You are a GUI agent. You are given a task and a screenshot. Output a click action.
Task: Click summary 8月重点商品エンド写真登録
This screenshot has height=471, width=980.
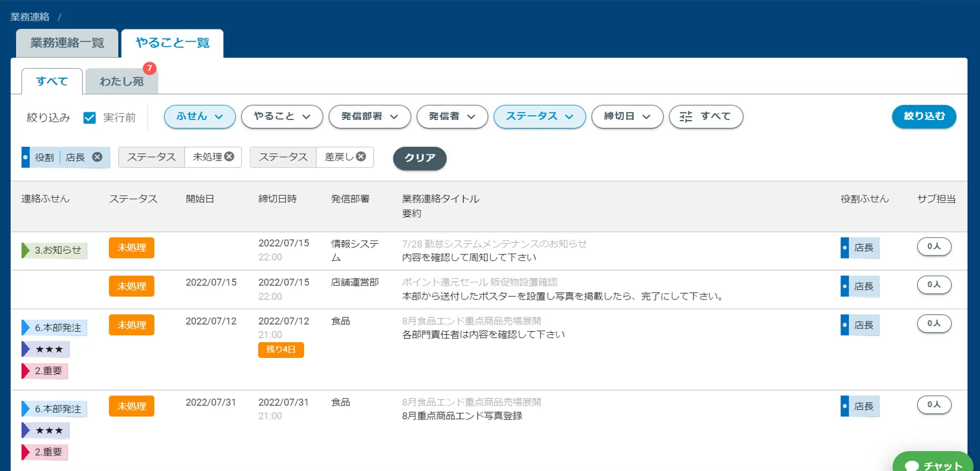click(x=462, y=416)
